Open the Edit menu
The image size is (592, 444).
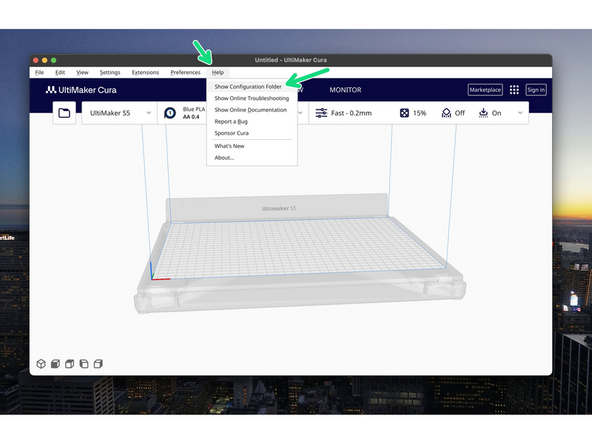(60, 72)
